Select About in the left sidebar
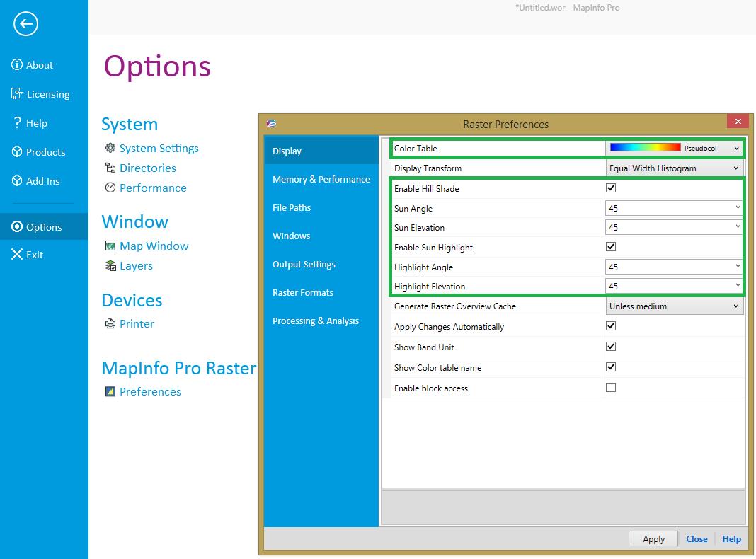The width and height of the screenshot is (756, 559). 40,64
